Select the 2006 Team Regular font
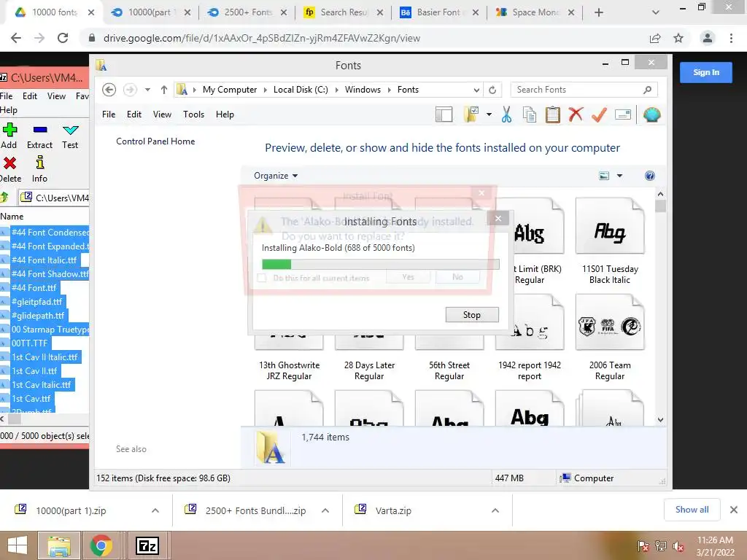 (610, 338)
